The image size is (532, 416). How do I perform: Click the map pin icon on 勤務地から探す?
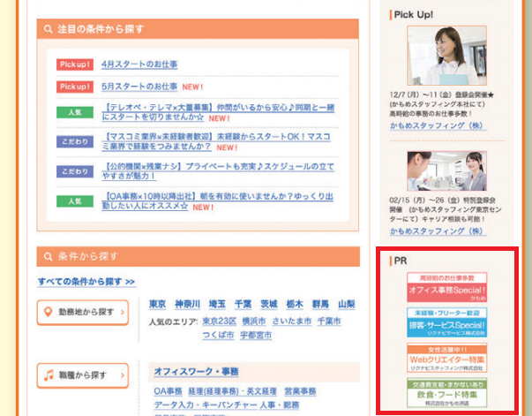[50, 312]
